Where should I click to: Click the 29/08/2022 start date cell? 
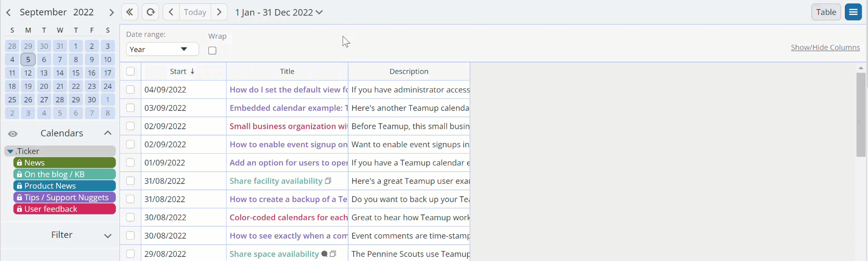pos(184,254)
